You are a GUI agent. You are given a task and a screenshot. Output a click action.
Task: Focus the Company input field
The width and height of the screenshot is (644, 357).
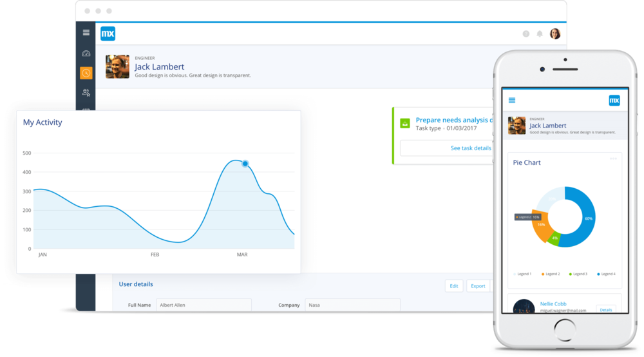pos(352,305)
